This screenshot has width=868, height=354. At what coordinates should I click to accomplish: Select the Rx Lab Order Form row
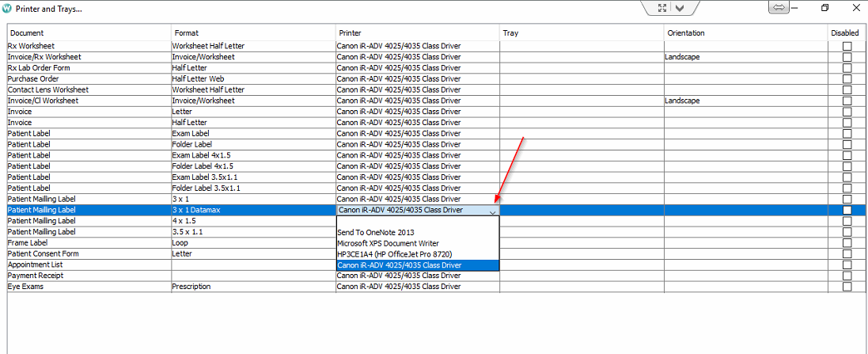pos(38,68)
